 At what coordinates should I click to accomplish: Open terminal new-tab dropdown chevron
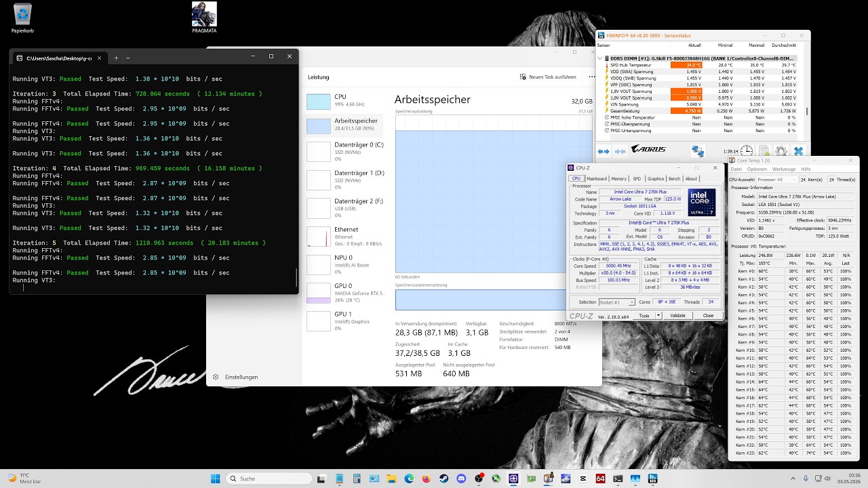point(128,58)
